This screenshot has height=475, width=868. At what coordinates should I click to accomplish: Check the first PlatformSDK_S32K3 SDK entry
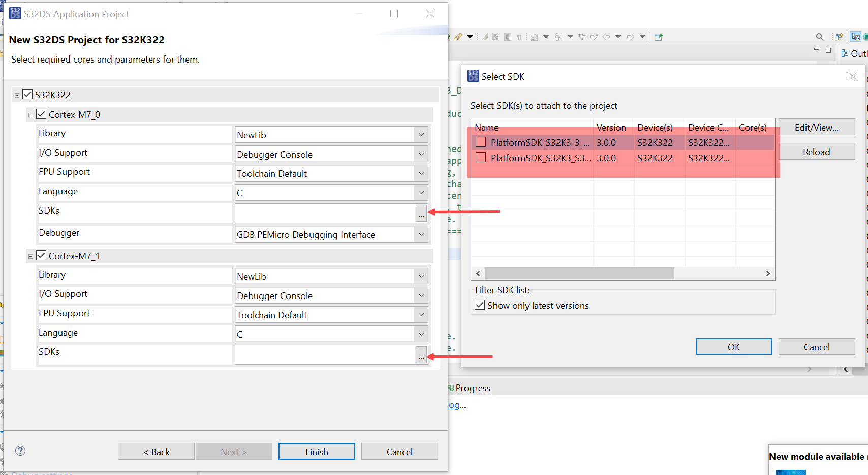click(x=480, y=142)
